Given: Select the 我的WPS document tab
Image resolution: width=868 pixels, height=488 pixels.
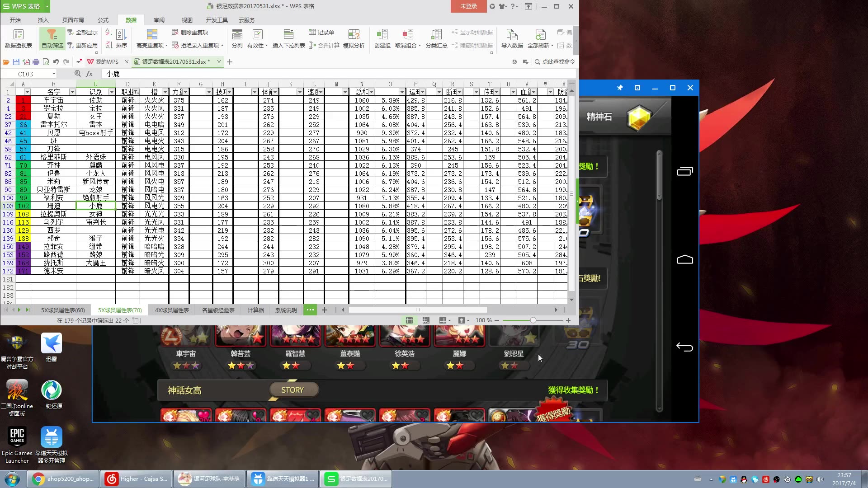Looking at the screenshot, I should 107,62.
